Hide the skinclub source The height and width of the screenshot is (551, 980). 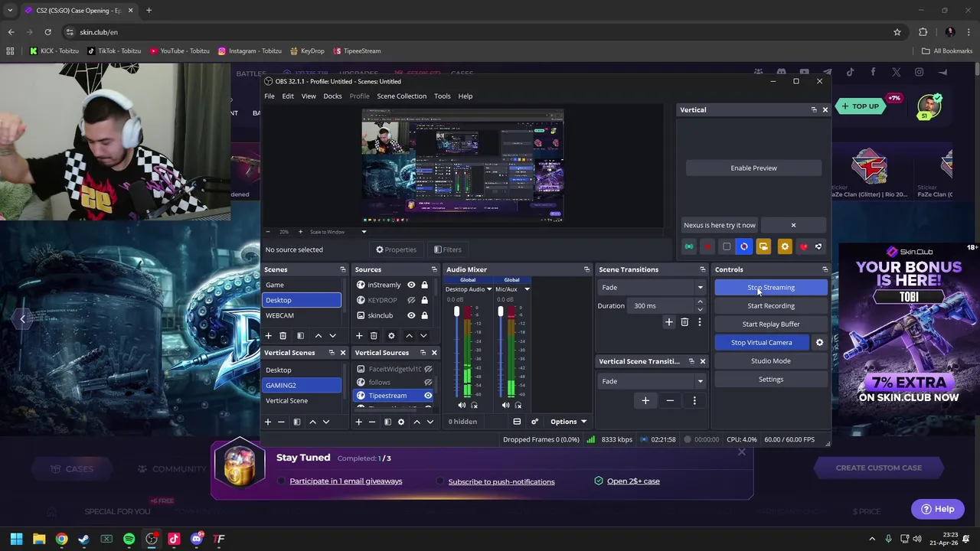click(411, 315)
